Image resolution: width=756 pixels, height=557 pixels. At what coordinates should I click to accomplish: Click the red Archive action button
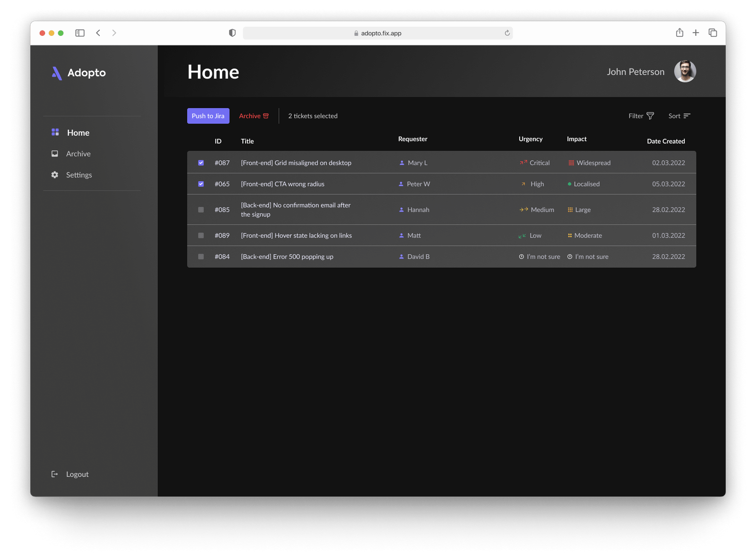(254, 116)
